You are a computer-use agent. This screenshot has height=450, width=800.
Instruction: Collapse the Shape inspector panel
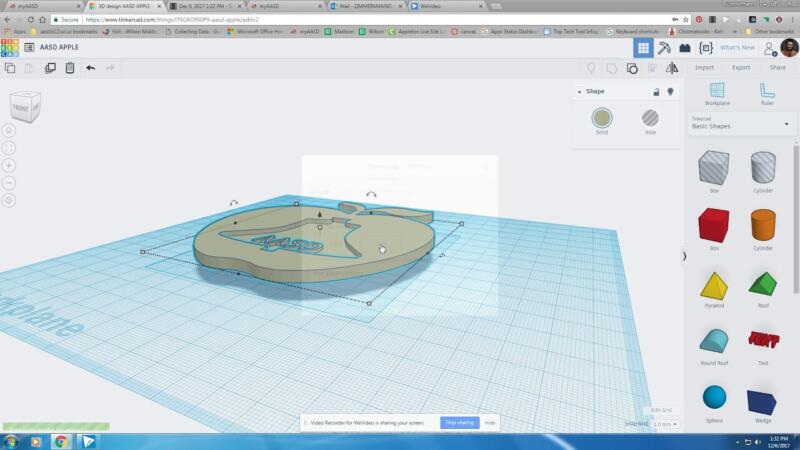[x=579, y=91]
